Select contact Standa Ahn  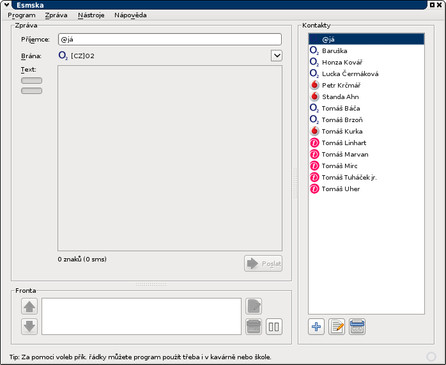click(366, 97)
